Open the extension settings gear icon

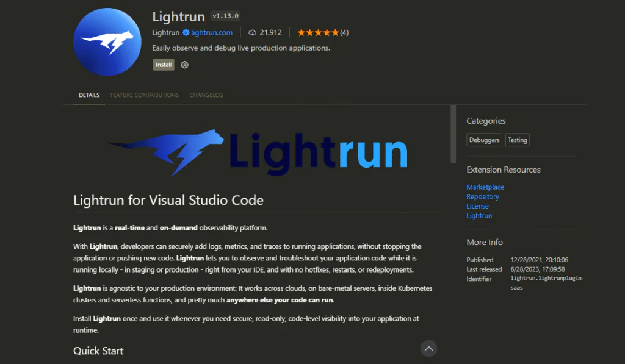coord(184,64)
